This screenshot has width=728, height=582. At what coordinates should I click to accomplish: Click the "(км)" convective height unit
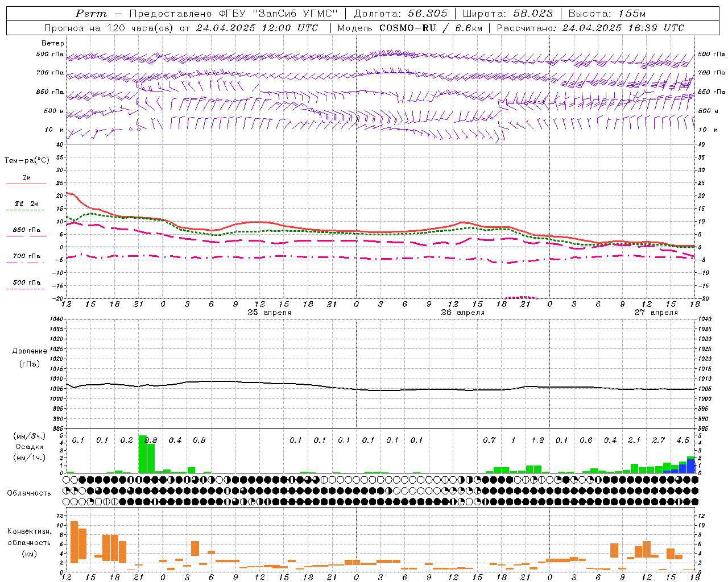pos(29,554)
